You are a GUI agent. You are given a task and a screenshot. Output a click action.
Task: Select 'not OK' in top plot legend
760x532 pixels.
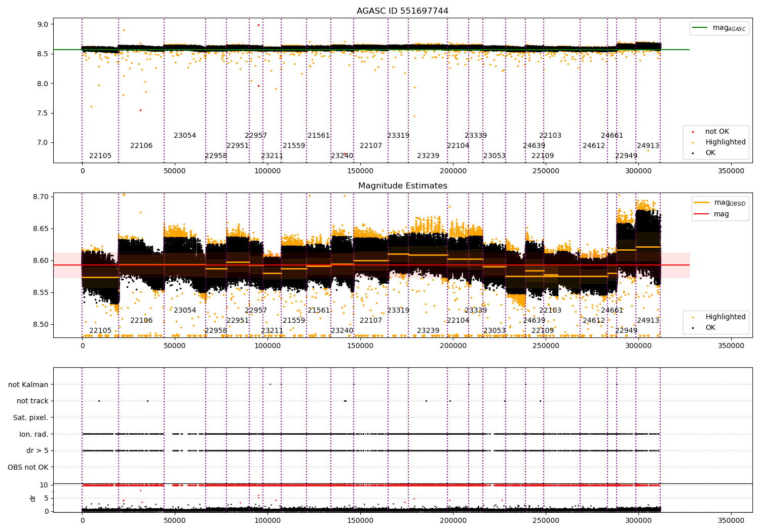(x=716, y=132)
